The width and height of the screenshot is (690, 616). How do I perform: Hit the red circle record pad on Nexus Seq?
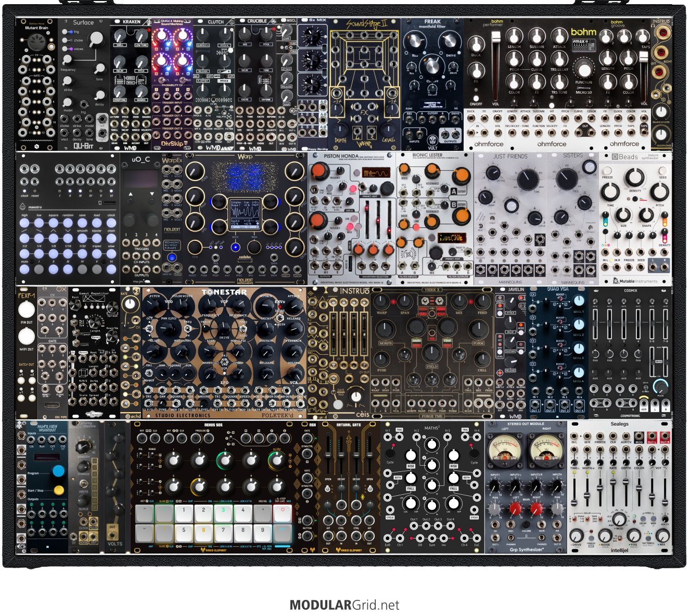pos(283,513)
